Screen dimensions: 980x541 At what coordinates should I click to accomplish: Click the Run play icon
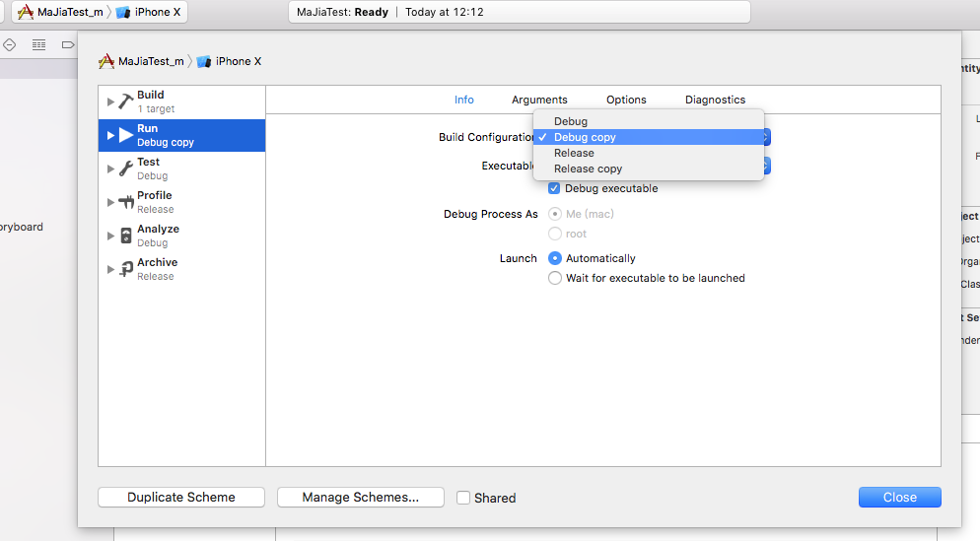pos(126,135)
